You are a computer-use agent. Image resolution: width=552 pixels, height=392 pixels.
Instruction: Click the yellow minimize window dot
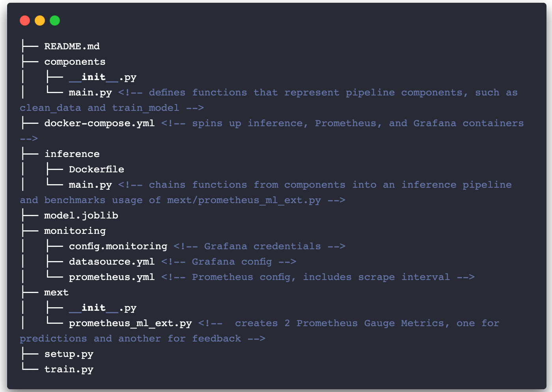click(40, 21)
